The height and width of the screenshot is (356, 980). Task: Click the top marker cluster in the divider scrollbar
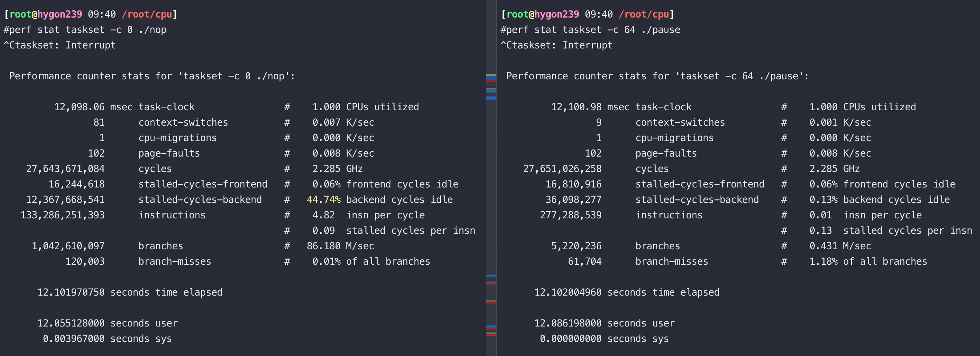(x=491, y=78)
